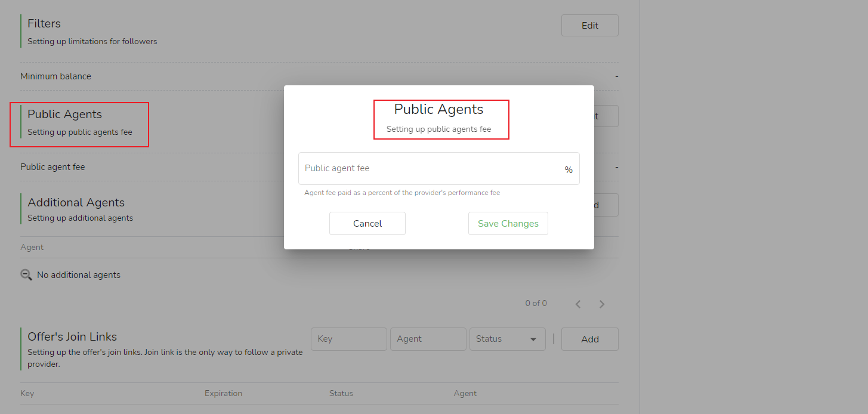Sort by the Expiration column header

pyautogui.click(x=223, y=393)
